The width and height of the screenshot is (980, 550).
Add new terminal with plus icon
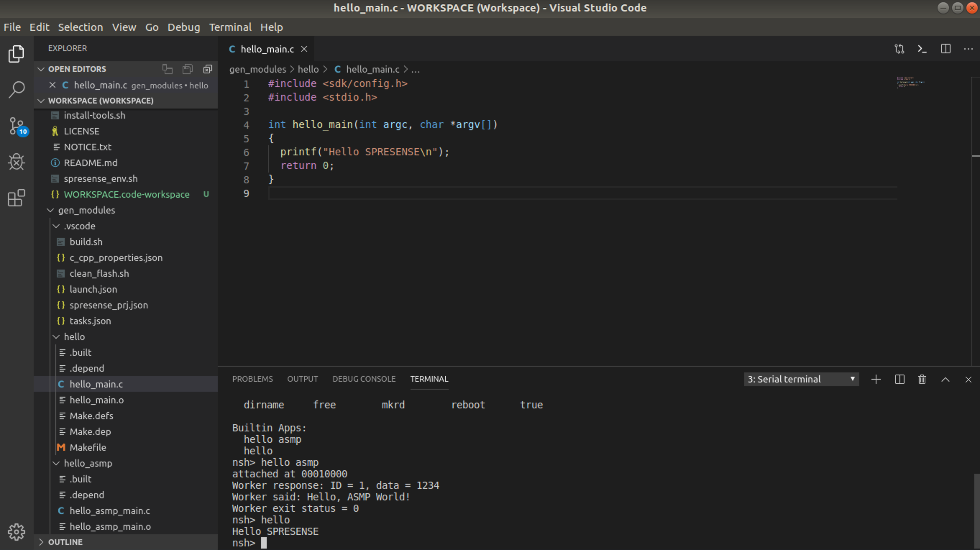pyautogui.click(x=876, y=379)
